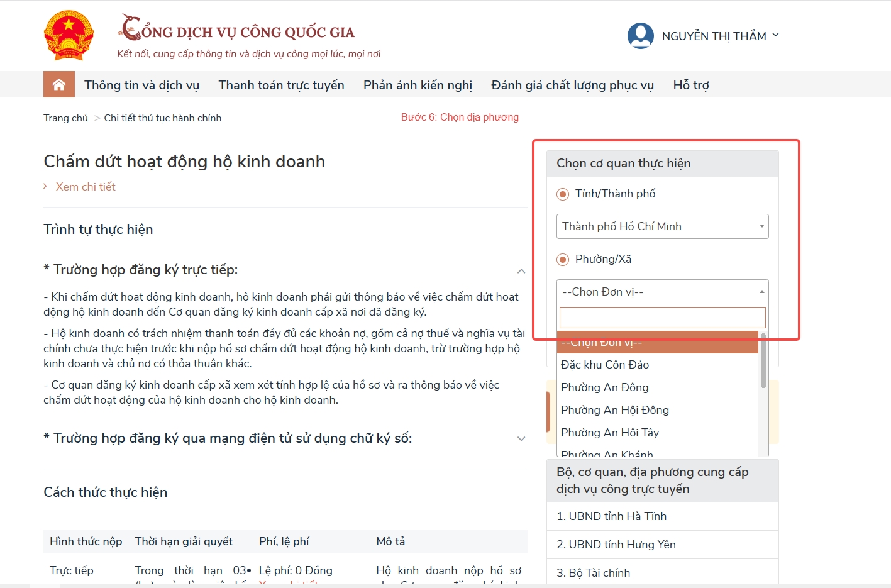This screenshot has height=588, width=891.
Task: Open the 'Thông tin và dịch vụ' menu
Action: tap(141, 85)
